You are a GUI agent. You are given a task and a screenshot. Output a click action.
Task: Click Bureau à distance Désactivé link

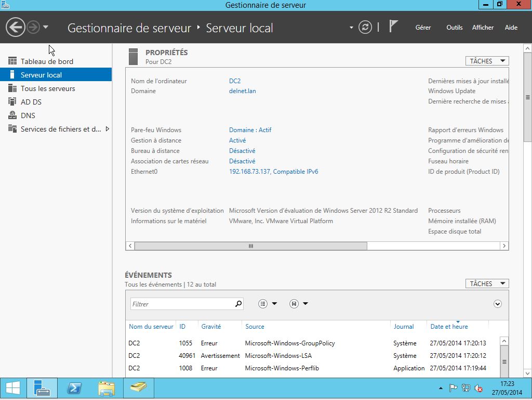pos(242,151)
